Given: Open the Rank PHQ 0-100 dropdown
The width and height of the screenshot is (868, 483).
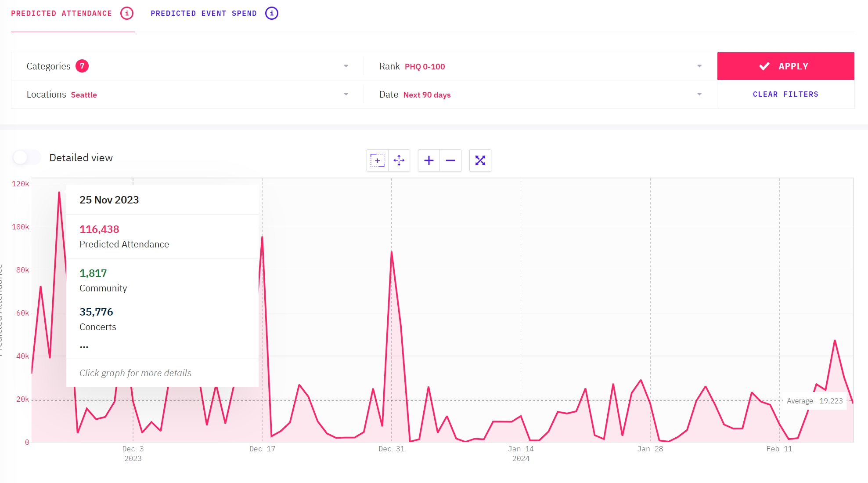Looking at the screenshot, I should 699,66.
